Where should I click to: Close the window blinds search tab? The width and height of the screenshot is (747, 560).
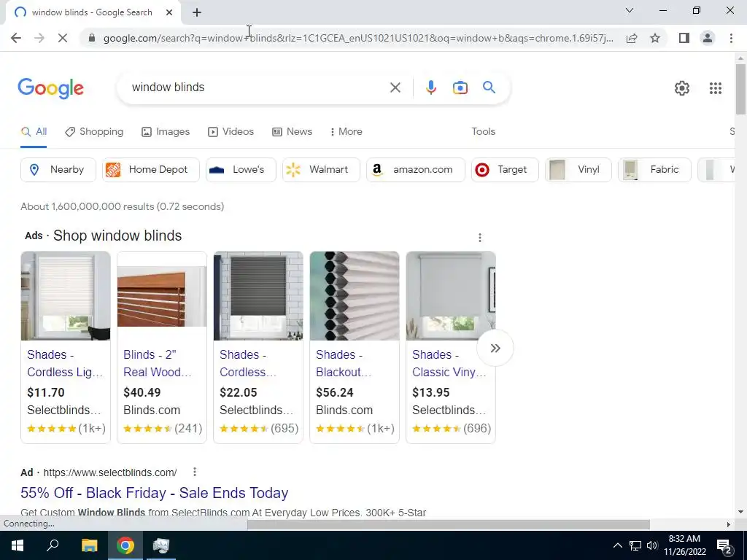(169, 13)
